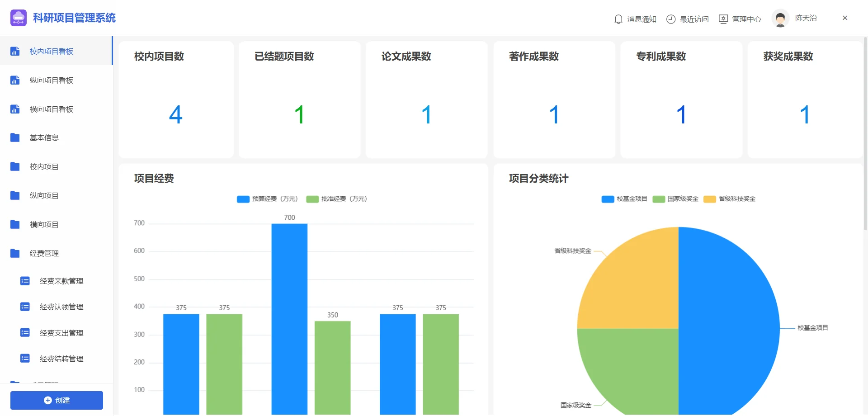The width and height of the screenshot is (868, 416).
Task: Expand the 校内项目 menu group
Action: pyautogui.click(x=56, y=166)
